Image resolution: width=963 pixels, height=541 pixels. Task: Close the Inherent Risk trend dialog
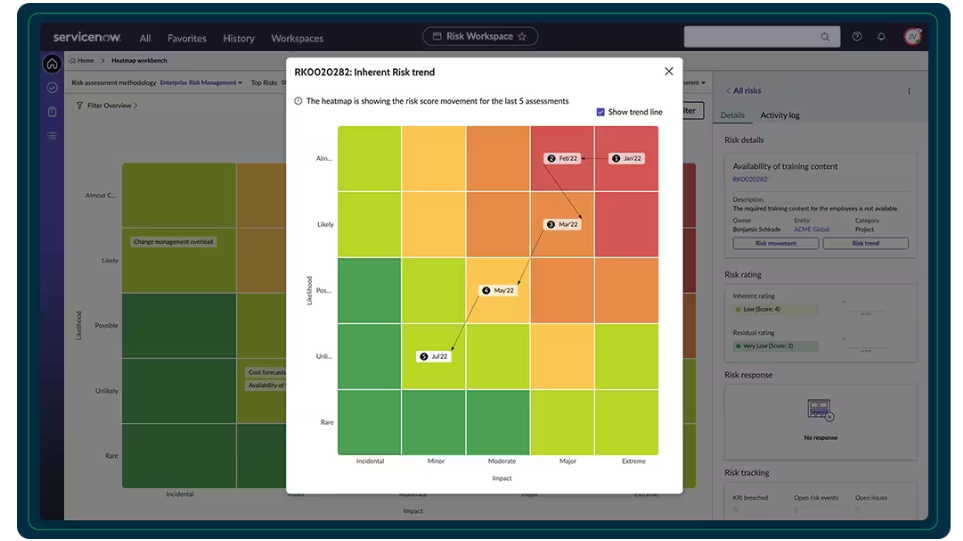tap(669, 71)
